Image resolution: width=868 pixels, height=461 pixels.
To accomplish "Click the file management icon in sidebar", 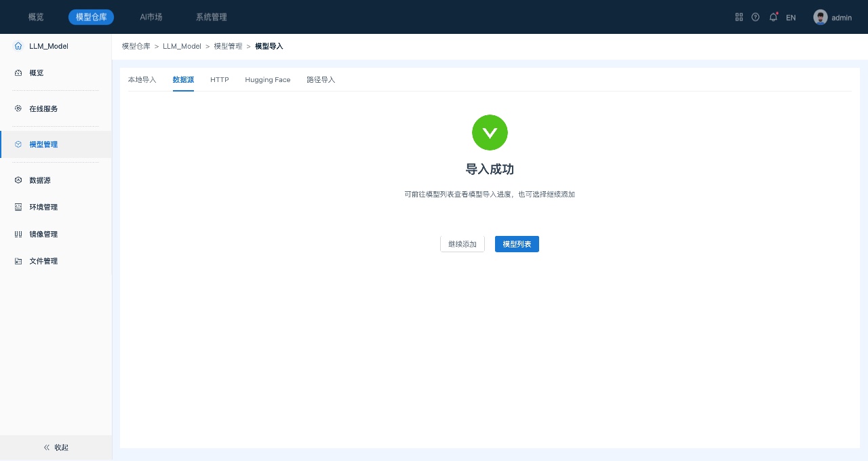I will [18, 261].
